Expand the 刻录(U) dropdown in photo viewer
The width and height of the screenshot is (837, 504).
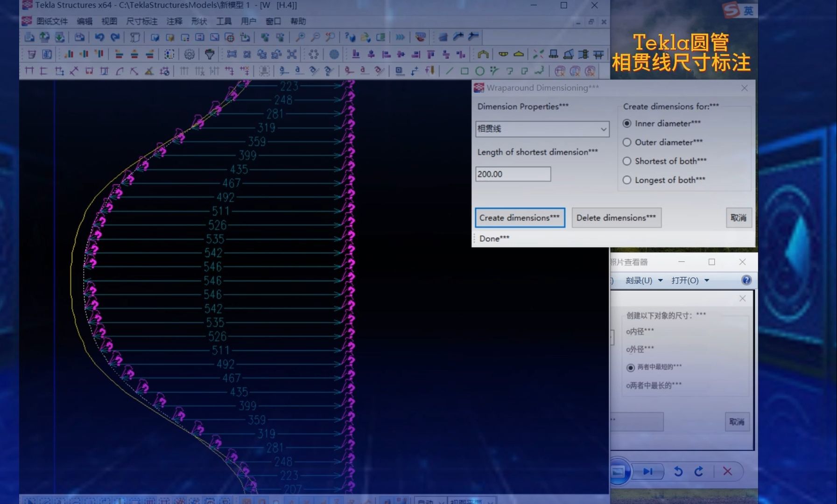point(660,280)
